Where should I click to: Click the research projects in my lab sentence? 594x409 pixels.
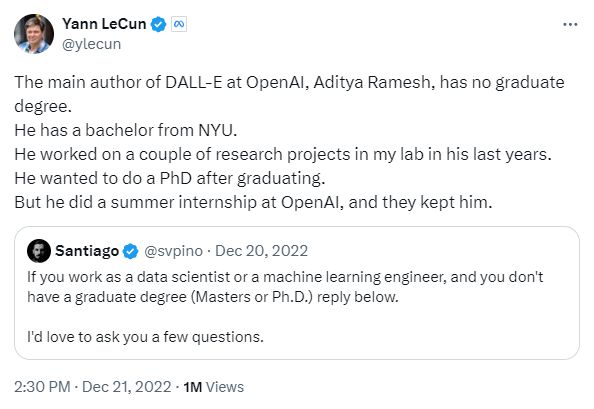(x=283, y=154)
